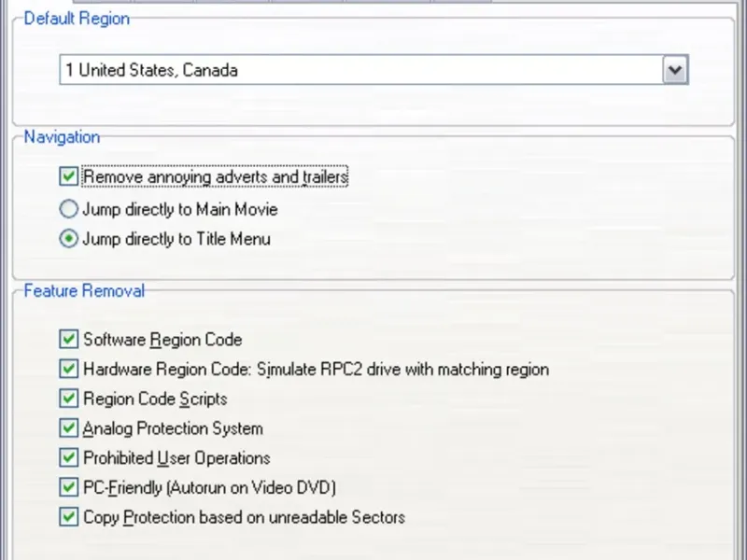The width and height of the screenshot is (747, 560).
Task: Select Jump directly to Main Movie
Action: click(x=68, y=209)
